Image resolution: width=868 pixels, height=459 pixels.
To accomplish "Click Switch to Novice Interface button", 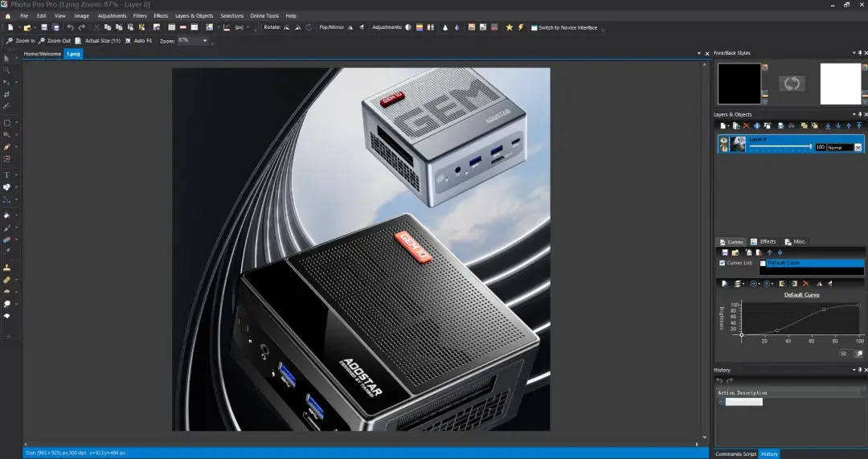I will pyautogui.click(x=563, y=27).
